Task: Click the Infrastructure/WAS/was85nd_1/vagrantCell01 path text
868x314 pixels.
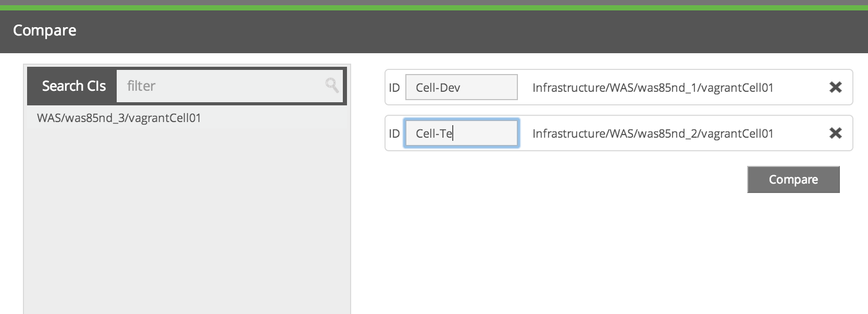Action: (652, 88)
